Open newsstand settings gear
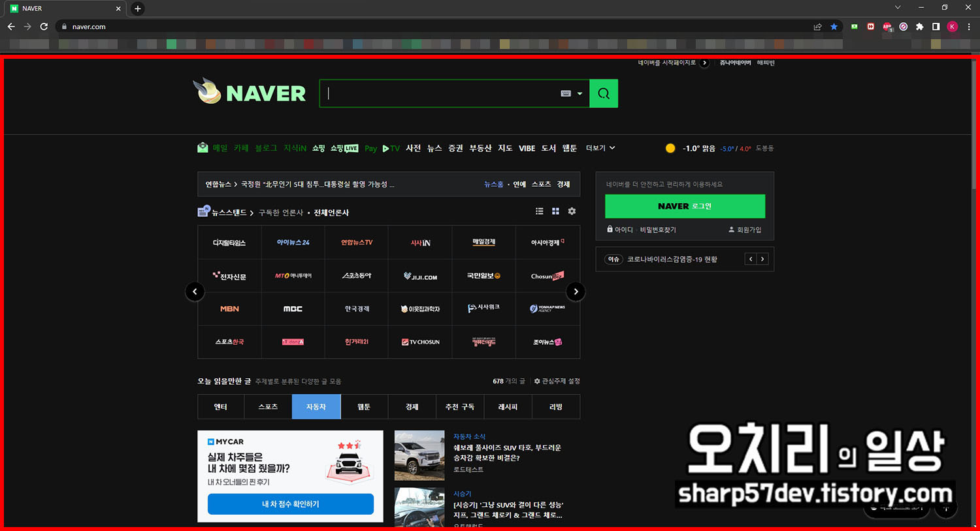This screenshot has width=980, height=531. coord(572,211)
